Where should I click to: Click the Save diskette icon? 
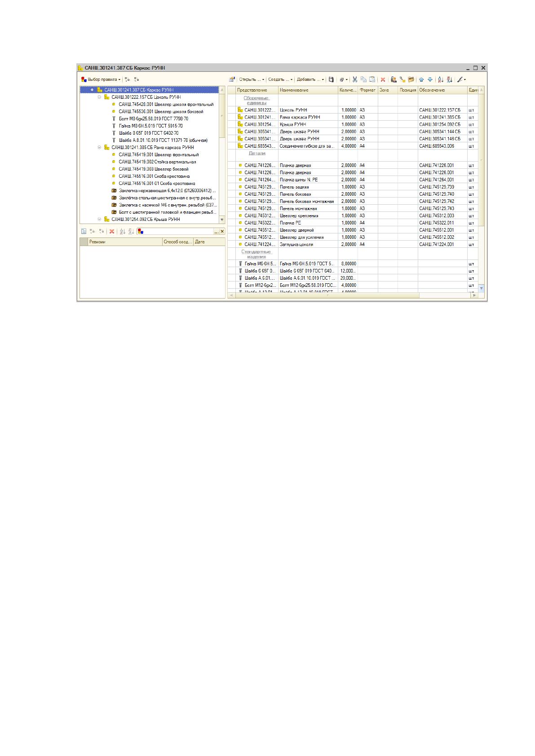(331, 79)
